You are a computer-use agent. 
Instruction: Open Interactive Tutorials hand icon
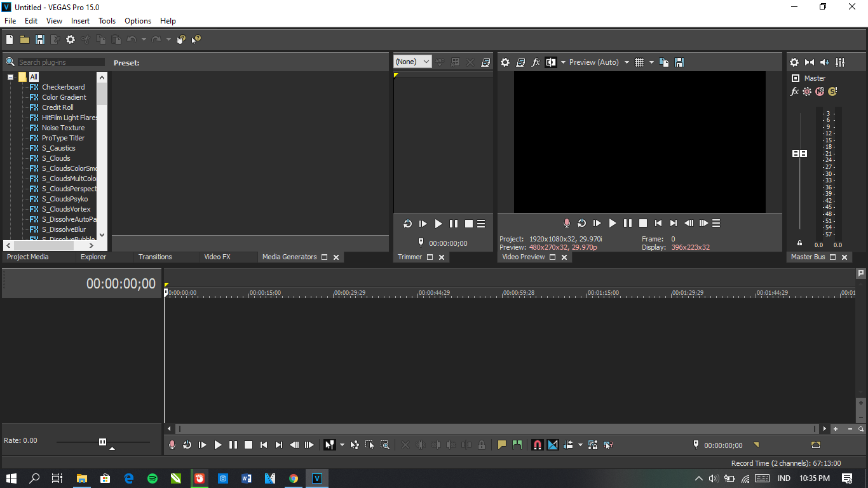tap(181, 39)
